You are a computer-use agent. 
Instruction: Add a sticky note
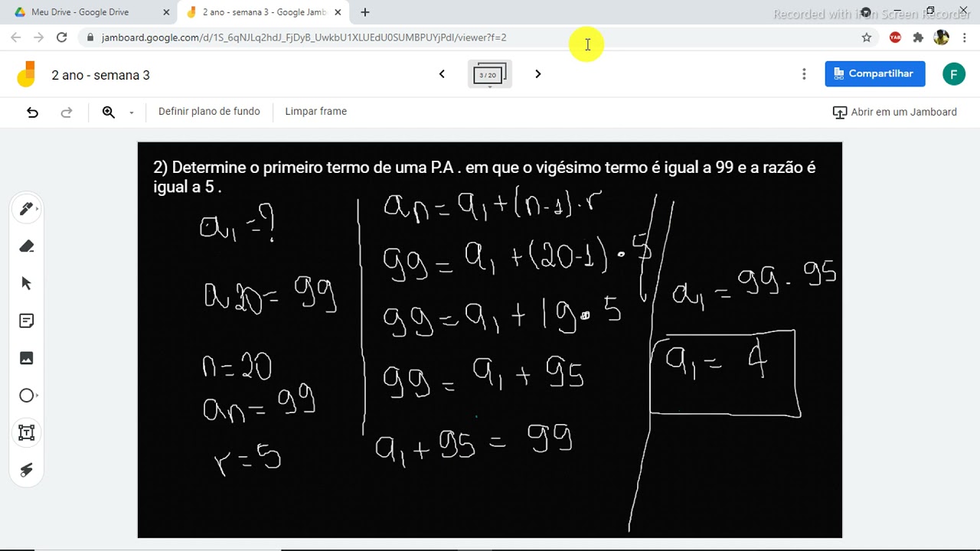pyautogui.click(x=26, y=321)
